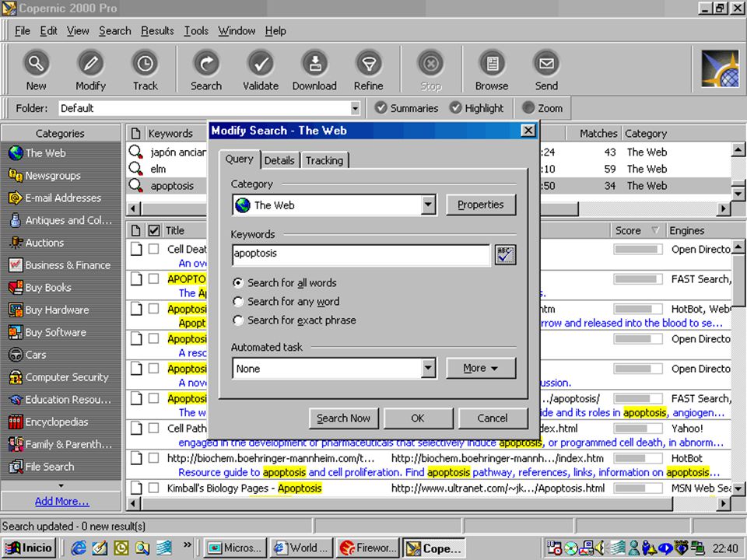Click results list horizontal scrollbar
The image size is (747, 560).
click(x=407, y=503)
